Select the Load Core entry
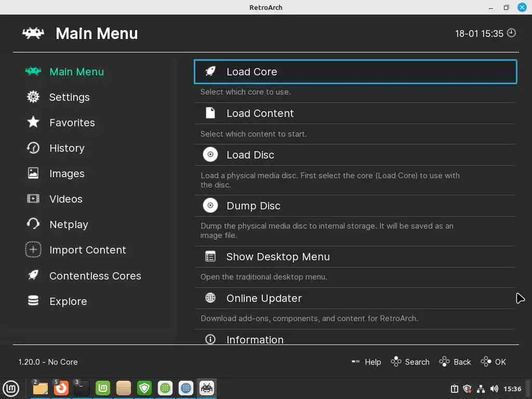This screenshot has height=399, width=532. (x=355, y=72)
